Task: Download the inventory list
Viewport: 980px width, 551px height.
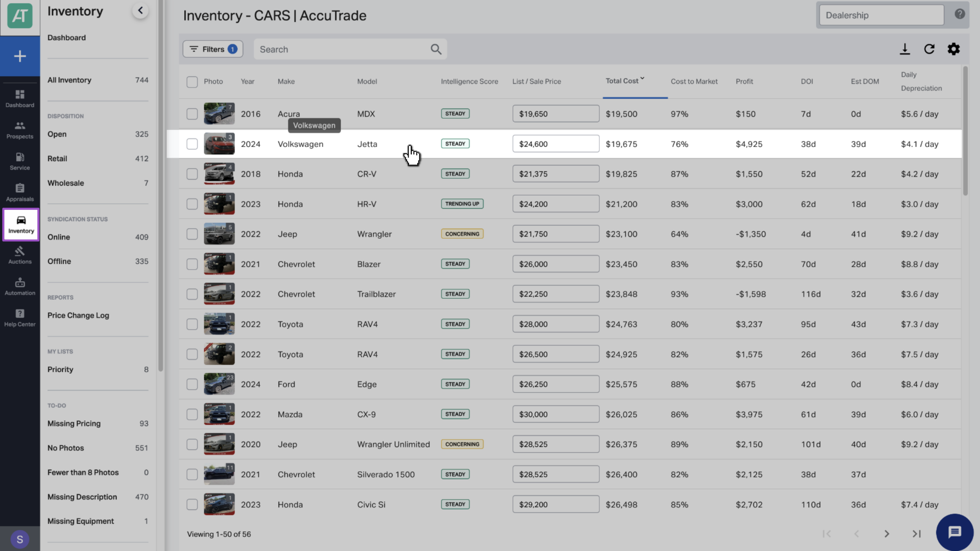Action: (905, 49)
